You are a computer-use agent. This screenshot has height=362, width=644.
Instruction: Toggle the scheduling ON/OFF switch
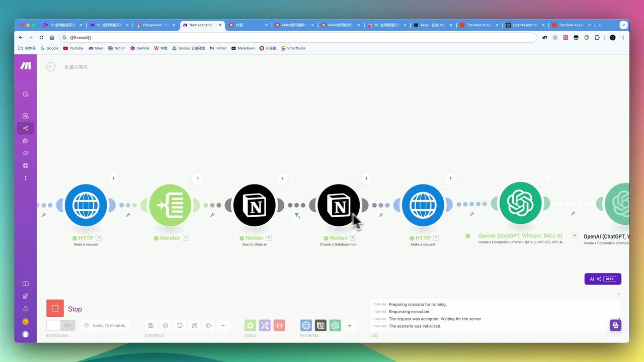pos(60,325)
